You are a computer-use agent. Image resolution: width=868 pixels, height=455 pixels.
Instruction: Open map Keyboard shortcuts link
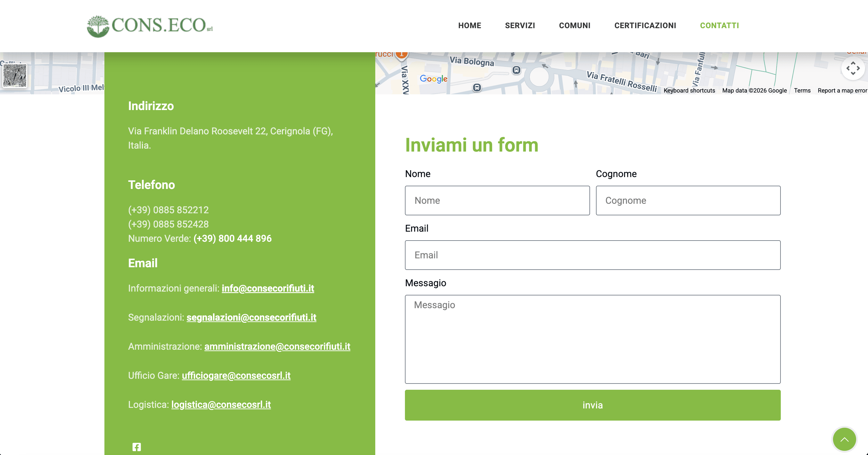689,90
